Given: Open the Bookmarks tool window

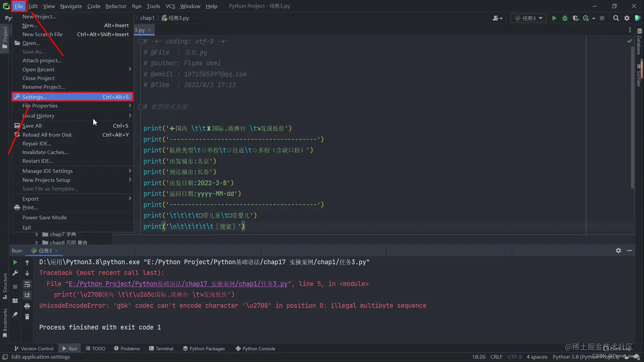Looking at the screenshot, I should (5, 323).
